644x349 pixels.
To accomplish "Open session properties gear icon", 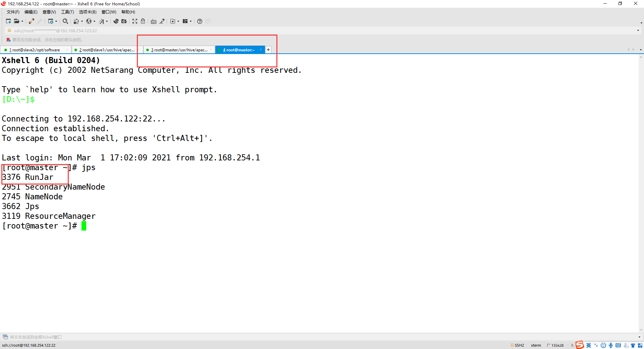I will click(51, 21).
